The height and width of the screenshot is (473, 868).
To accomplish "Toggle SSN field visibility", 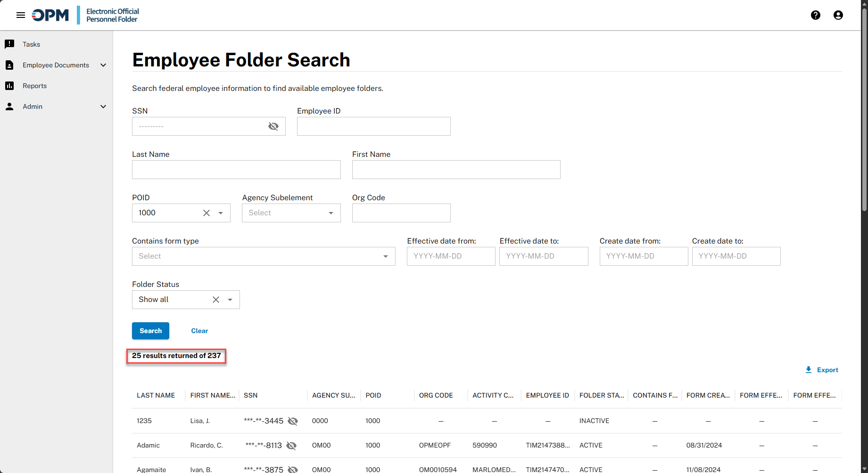I will click(273, 126).
